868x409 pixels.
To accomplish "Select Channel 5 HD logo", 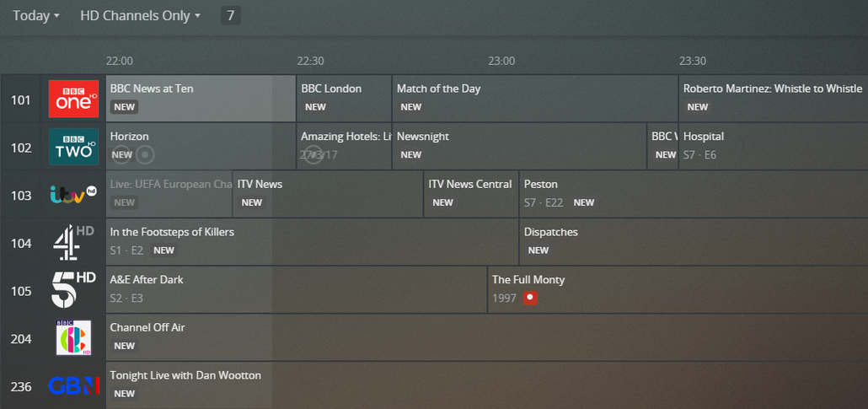I will coord(73,290).
